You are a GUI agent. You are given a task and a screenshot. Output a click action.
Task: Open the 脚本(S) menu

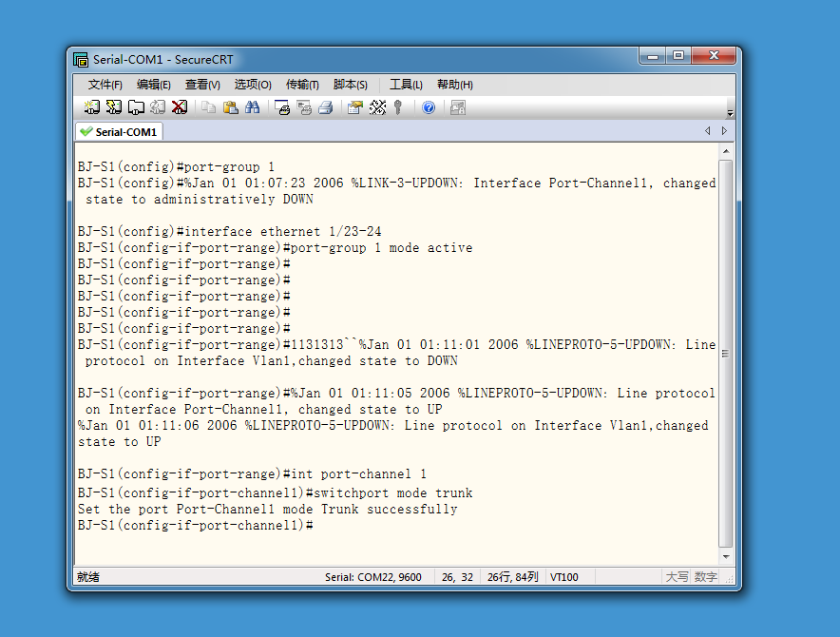coord(351,85)
